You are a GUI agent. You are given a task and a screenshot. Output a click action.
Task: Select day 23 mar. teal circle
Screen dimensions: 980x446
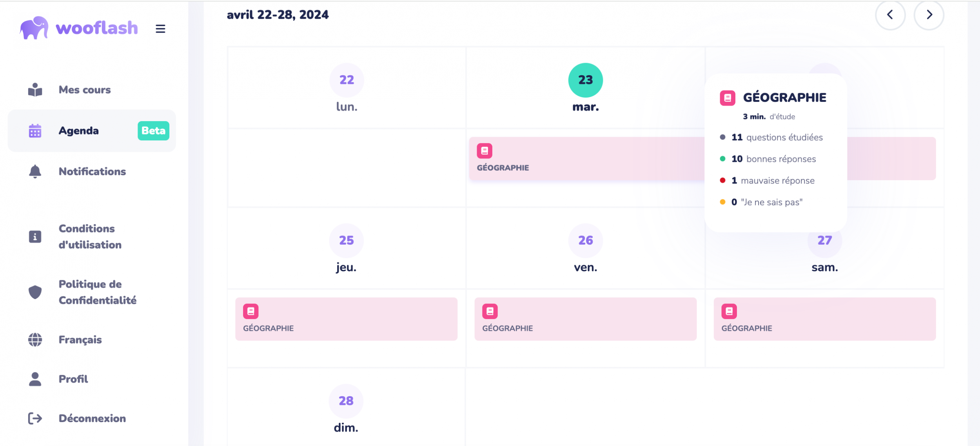[x=585, y=80]
